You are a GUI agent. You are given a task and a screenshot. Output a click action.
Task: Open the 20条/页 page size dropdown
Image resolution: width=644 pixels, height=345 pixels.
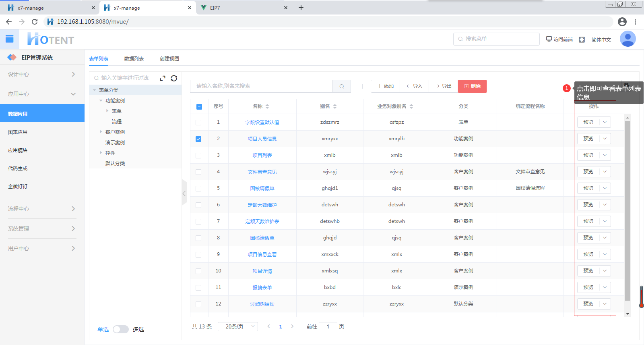pyautogui.click(x=238, y=326)
